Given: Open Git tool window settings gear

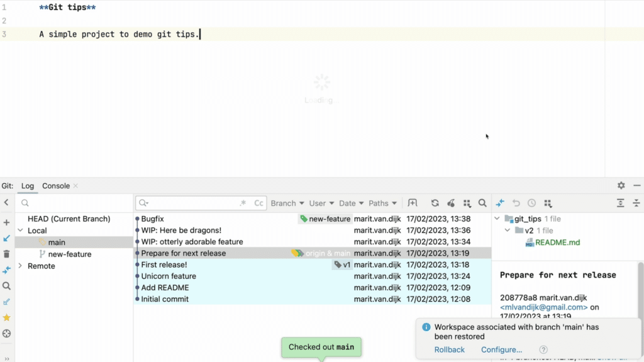Looking at the screenshot, I should pyautogui.click(x=621, y=186).
